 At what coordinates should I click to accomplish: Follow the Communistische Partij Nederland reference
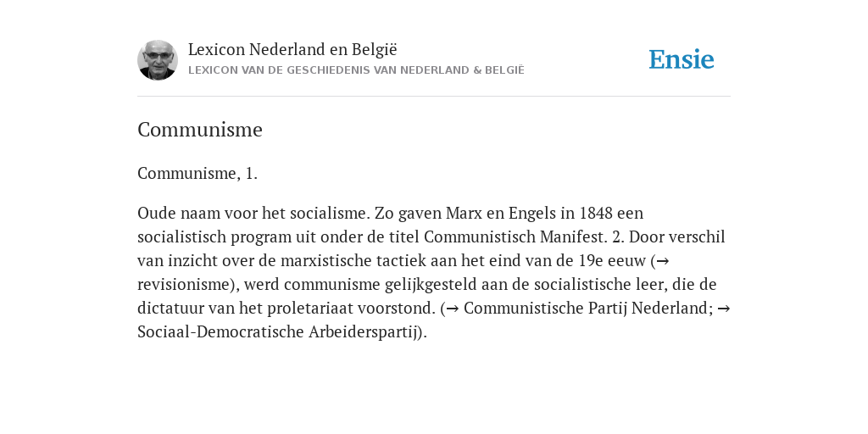tap(587, 309)
